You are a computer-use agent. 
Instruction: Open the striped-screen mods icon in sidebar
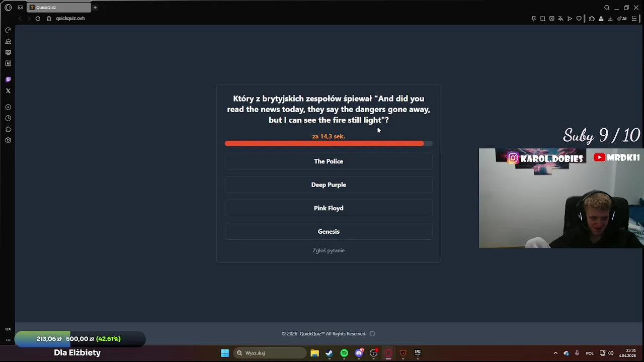8,52
